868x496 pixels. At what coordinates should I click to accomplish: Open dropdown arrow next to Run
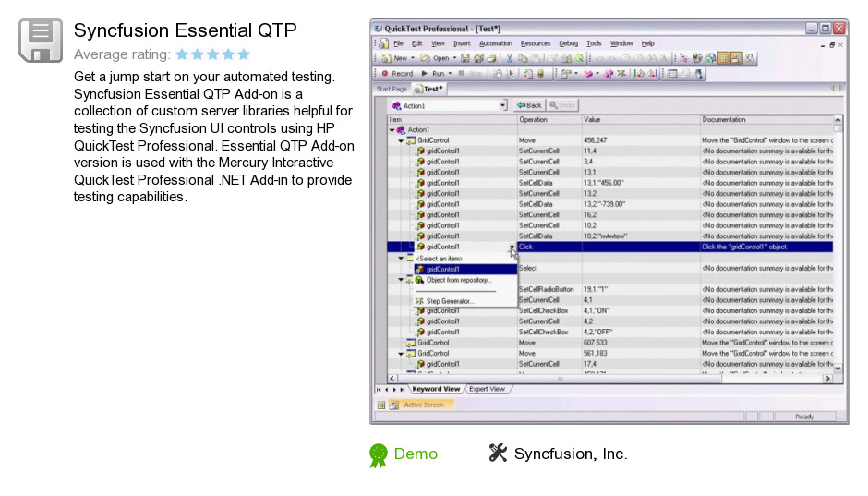(x=450, y=74)
